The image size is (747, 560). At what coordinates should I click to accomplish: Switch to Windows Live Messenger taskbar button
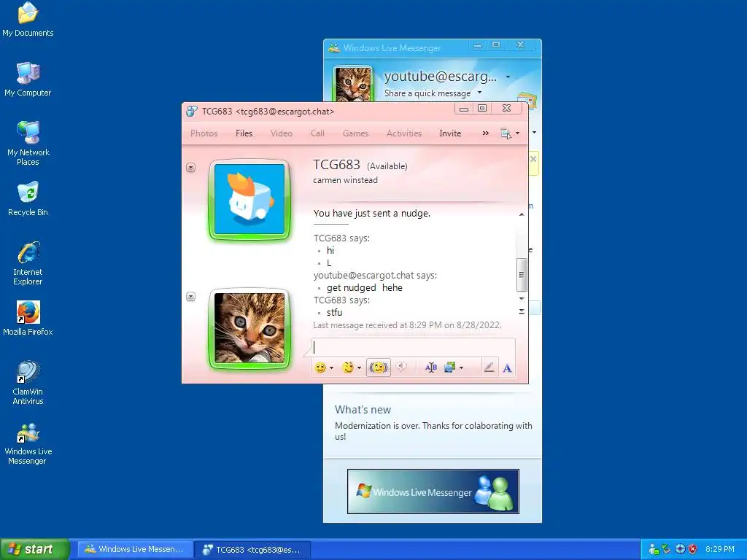tap(135, 550)
